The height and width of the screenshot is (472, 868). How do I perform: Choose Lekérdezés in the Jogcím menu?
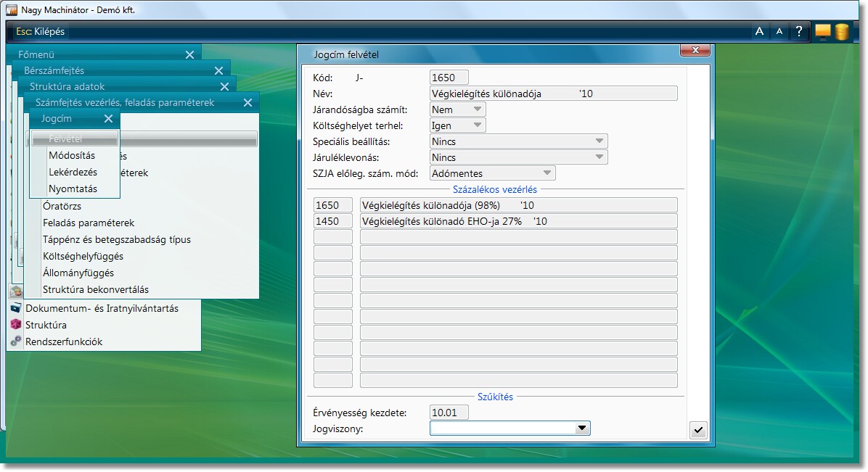(73, 172)
